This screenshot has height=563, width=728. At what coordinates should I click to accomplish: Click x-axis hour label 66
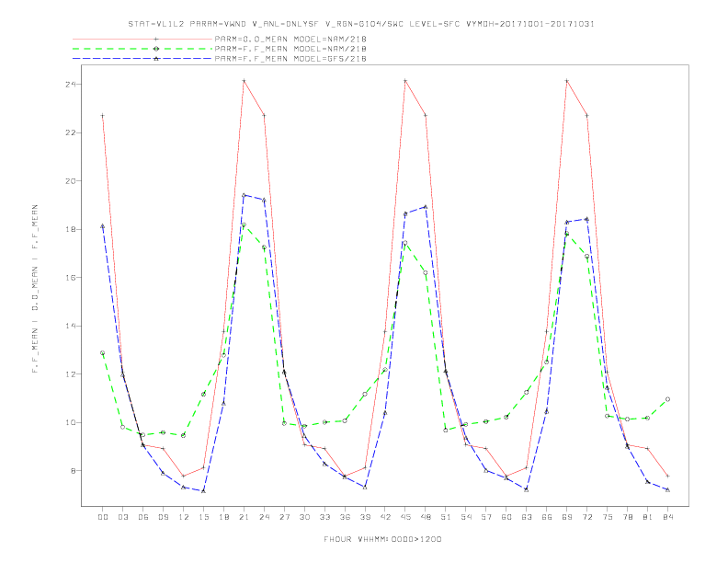click(x=547, y=517)
